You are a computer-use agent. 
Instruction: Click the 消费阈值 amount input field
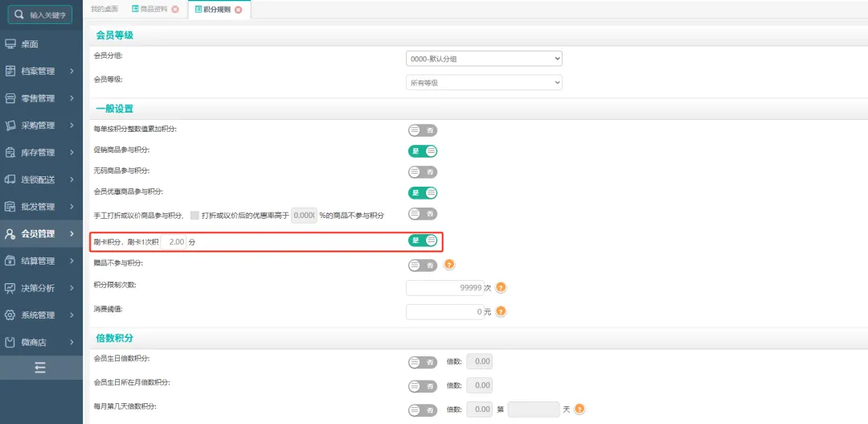[444, 311]
